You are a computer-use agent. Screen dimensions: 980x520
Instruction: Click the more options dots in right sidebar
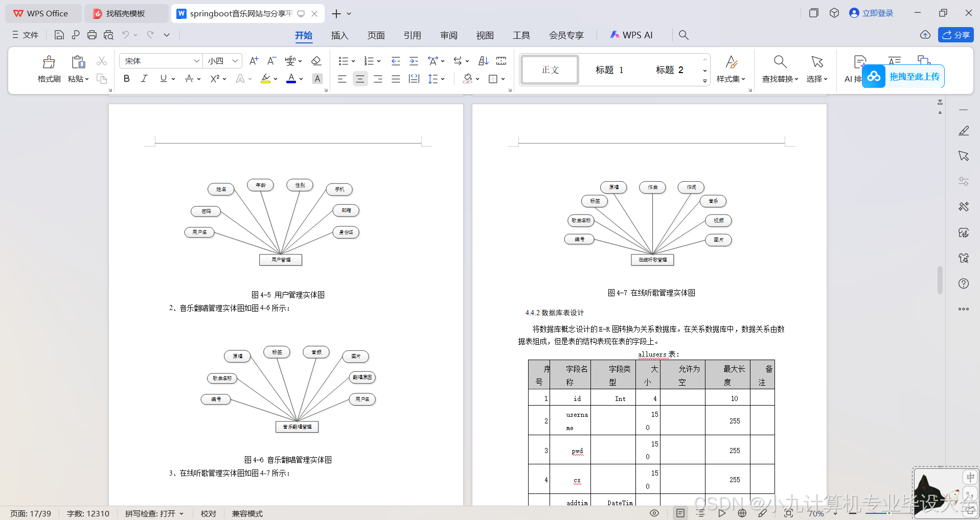tap(964, 309)
